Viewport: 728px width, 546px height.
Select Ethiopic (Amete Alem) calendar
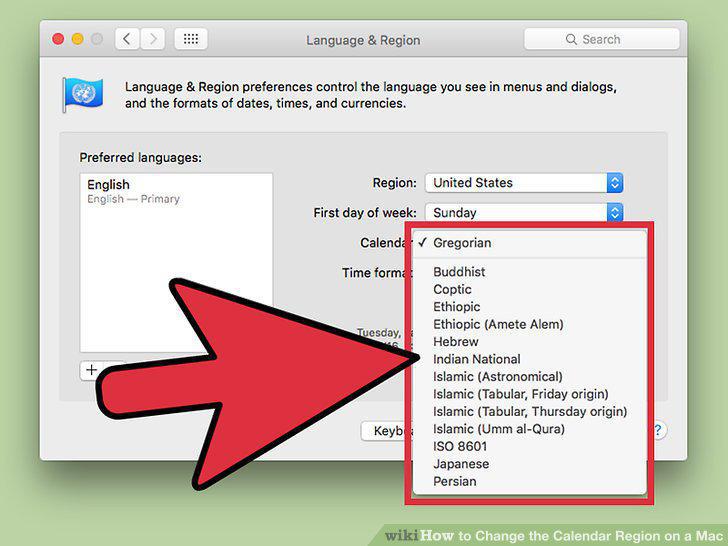click(x=530, y=324)
